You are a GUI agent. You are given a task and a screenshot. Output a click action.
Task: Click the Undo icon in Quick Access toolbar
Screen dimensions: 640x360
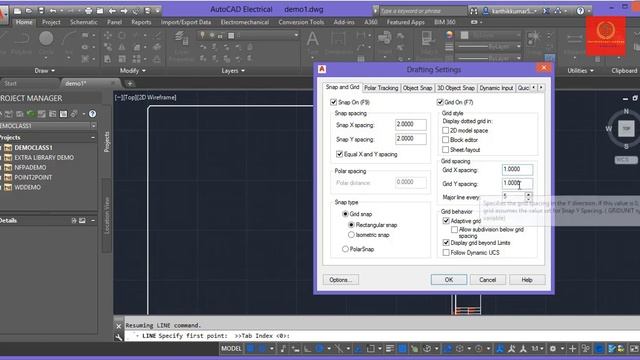coord(53,11)
